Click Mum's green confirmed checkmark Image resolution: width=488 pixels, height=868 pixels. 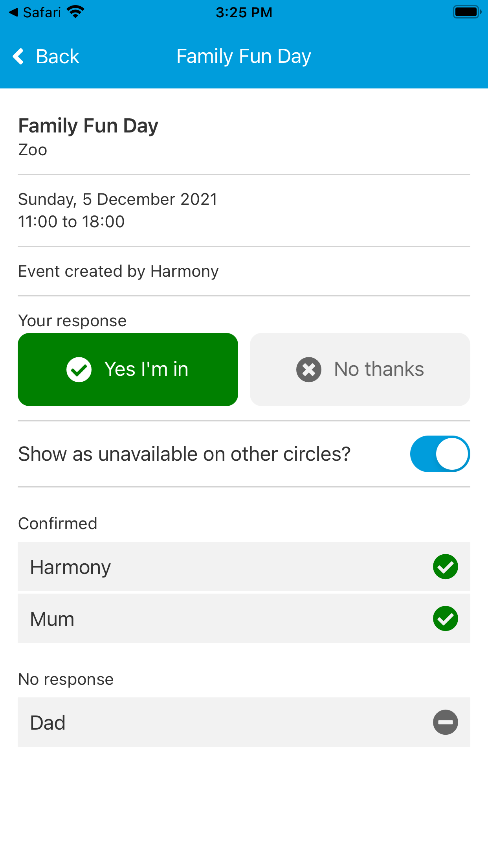click(x=445, y=619)
